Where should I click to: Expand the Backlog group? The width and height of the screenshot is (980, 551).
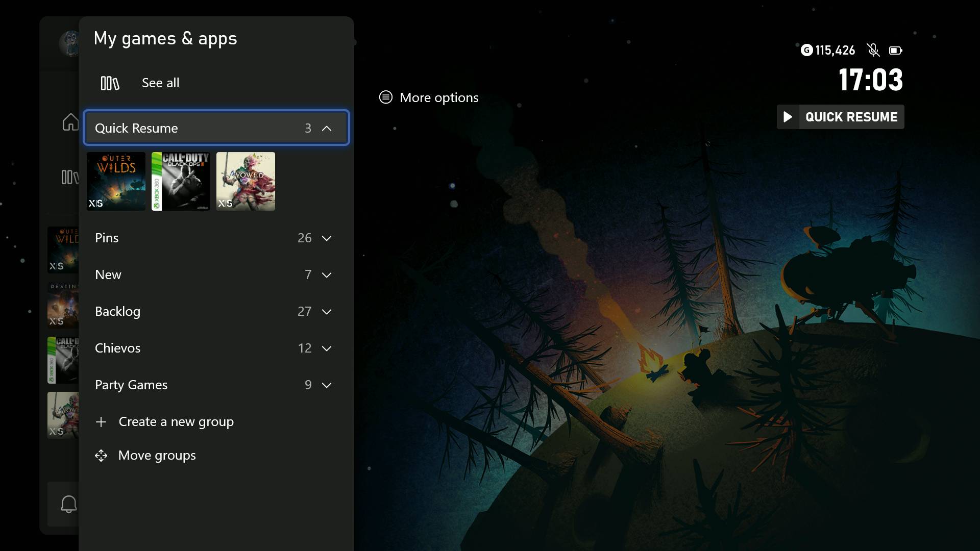(x=327, y=311)
